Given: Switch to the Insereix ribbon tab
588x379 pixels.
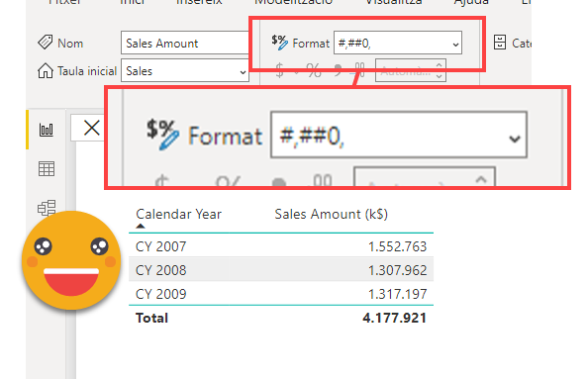Looking at the screenshot, I should (199, 2).
